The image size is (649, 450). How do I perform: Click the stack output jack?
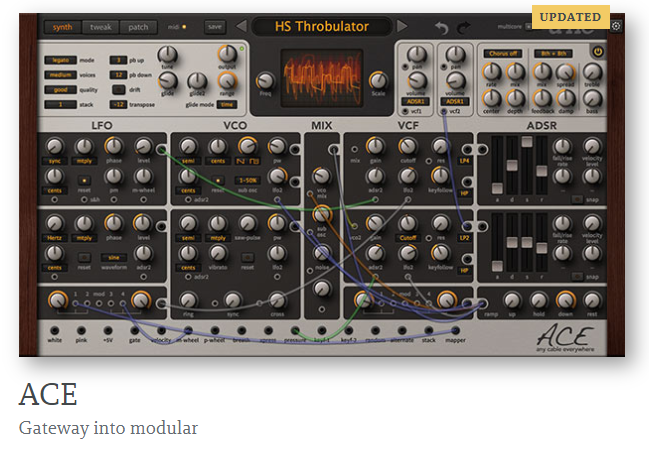429,330
